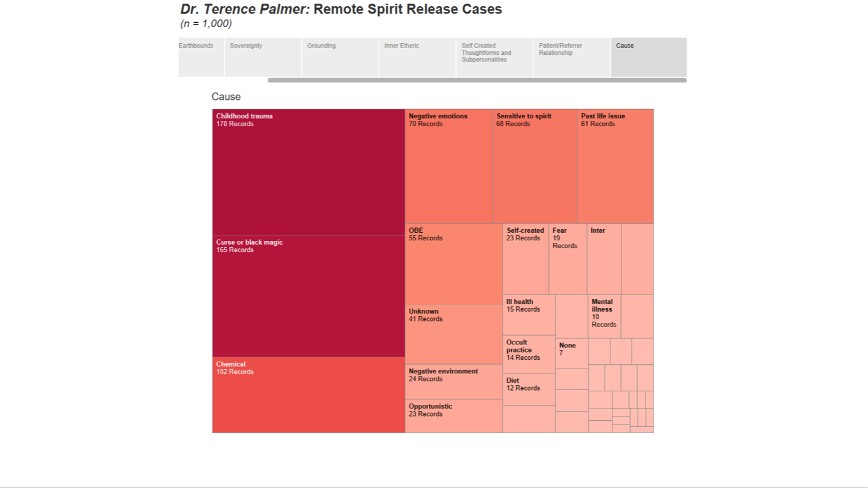Viewport: 868px width, 488px height.
Task: Select the Occult practice 14 Records tile
Action: 529,354
